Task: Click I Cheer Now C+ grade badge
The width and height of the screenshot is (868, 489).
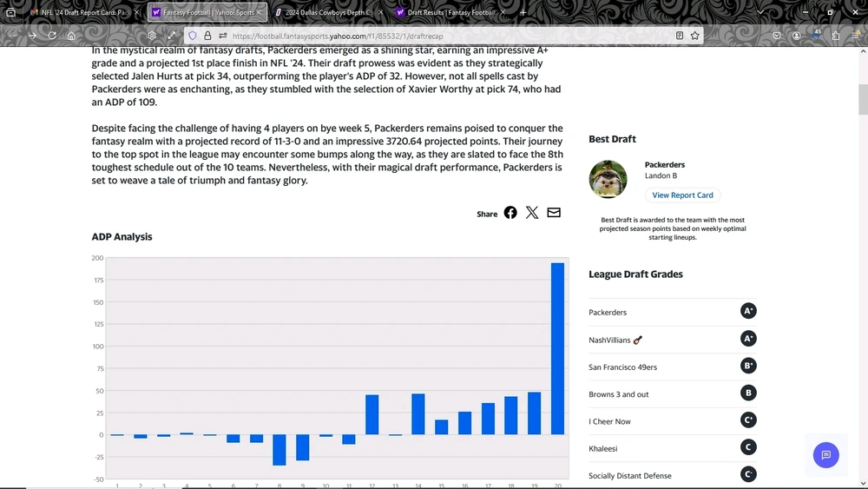Action: pyautogui.click(x=748, y=420)
